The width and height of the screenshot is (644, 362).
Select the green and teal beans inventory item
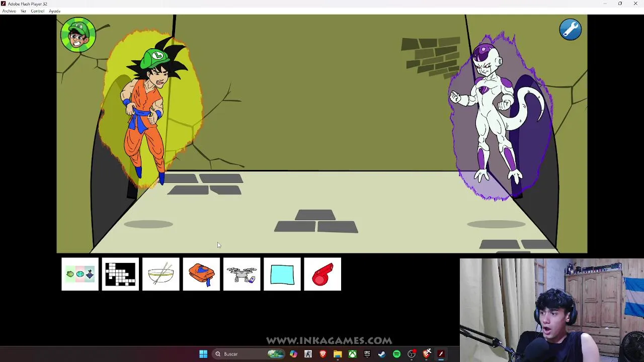click(x=80, y=274)
